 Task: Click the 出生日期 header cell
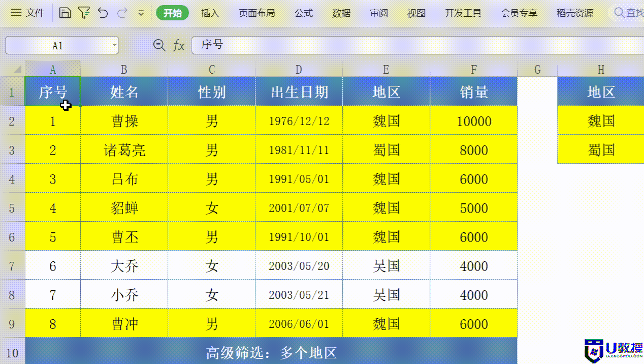tap(299, 92)
